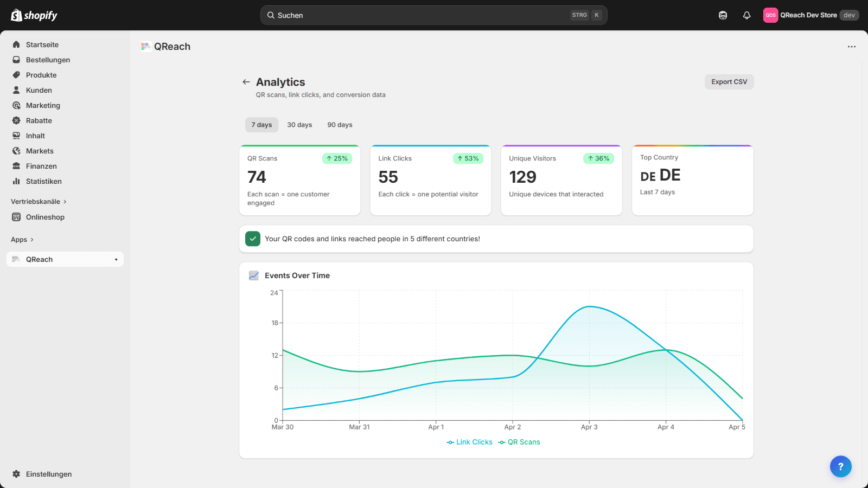
Task: Switch to the 30 days range
Action: 299,125
